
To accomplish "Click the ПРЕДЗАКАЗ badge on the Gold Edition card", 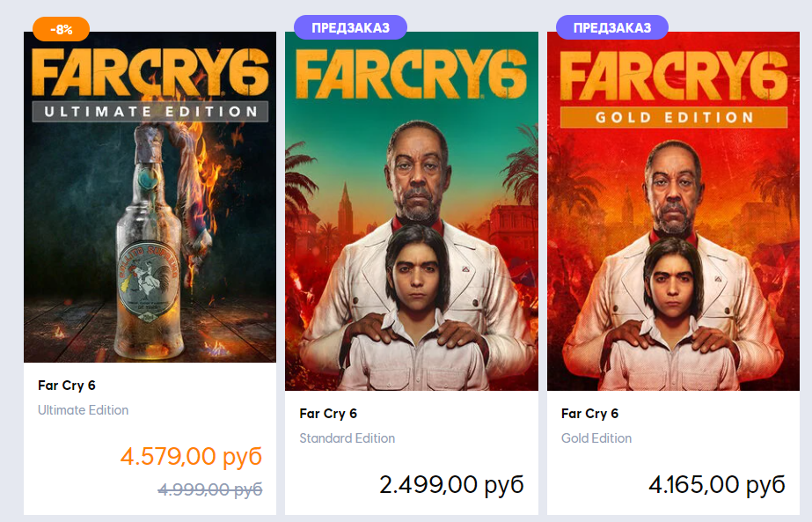I will point(612,27).
